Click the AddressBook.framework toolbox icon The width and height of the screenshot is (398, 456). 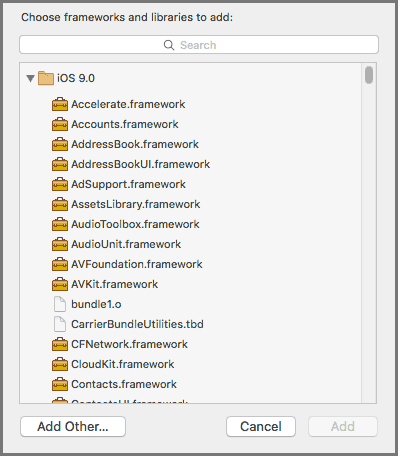[x=60, y=144]
